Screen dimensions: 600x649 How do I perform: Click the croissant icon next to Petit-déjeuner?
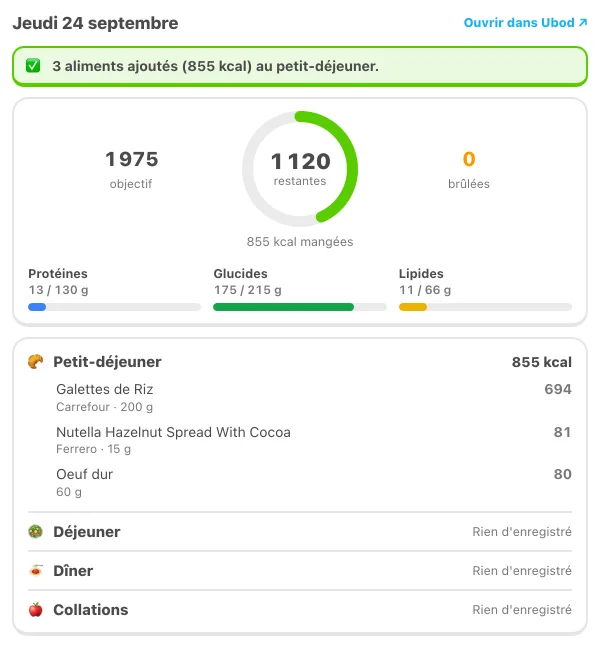point(36,361)
